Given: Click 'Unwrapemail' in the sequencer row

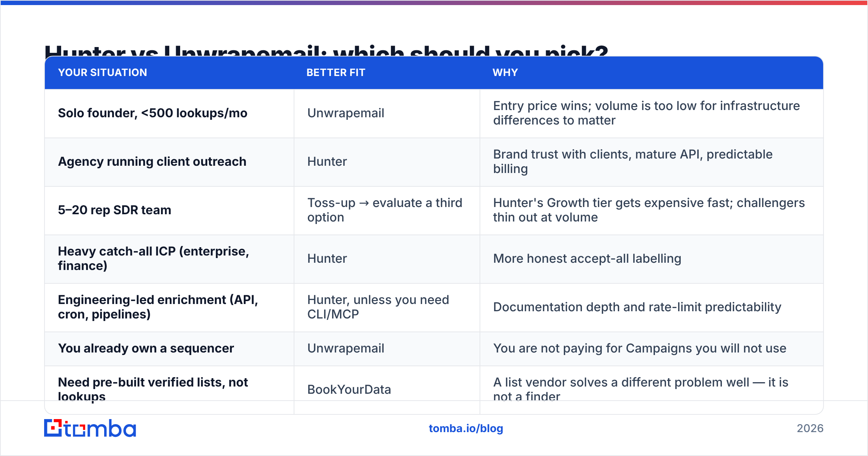Looking at the screenshot, I should coord(346,348).
